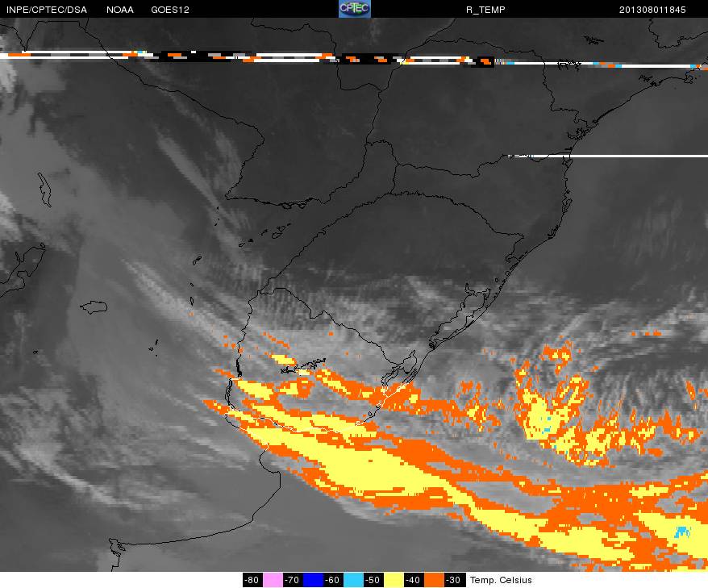Select the -40 legend value

414,580
